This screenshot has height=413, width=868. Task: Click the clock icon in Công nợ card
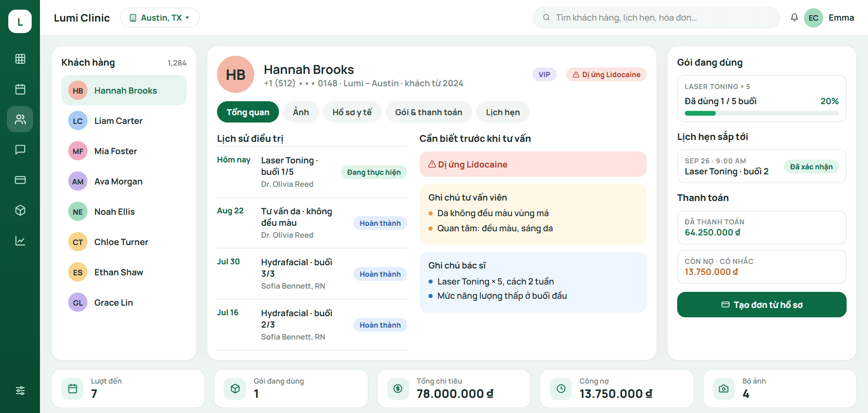[561, 389]
